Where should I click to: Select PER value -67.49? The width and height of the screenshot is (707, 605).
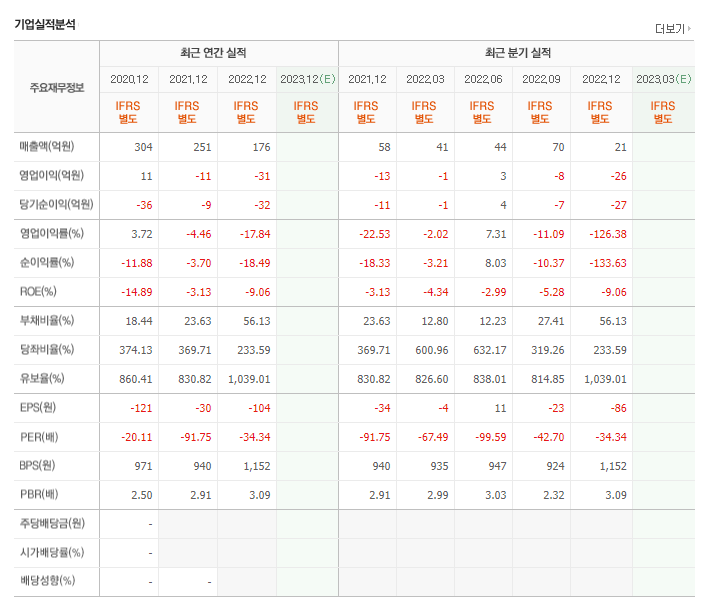(x=433, y=437)
